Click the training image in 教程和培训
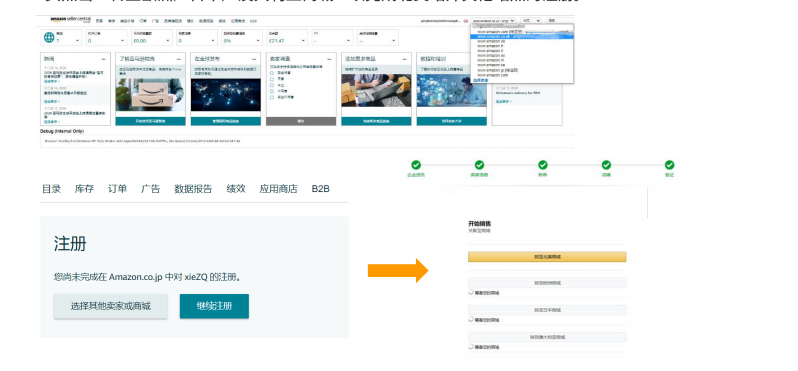 tap(451, 91)
